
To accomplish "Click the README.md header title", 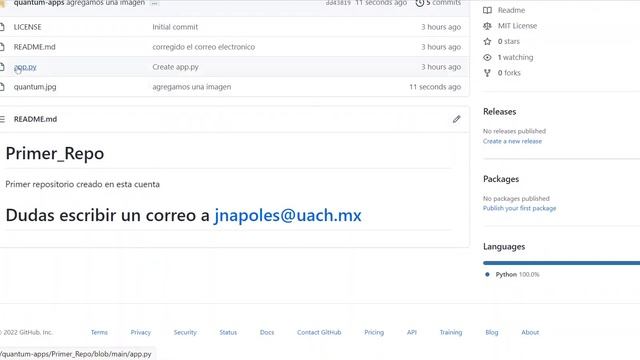I will click(35, 119).
